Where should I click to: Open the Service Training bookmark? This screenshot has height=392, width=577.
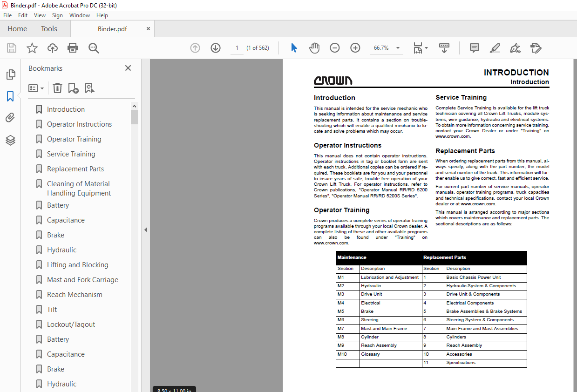click(x=71, y=154)
